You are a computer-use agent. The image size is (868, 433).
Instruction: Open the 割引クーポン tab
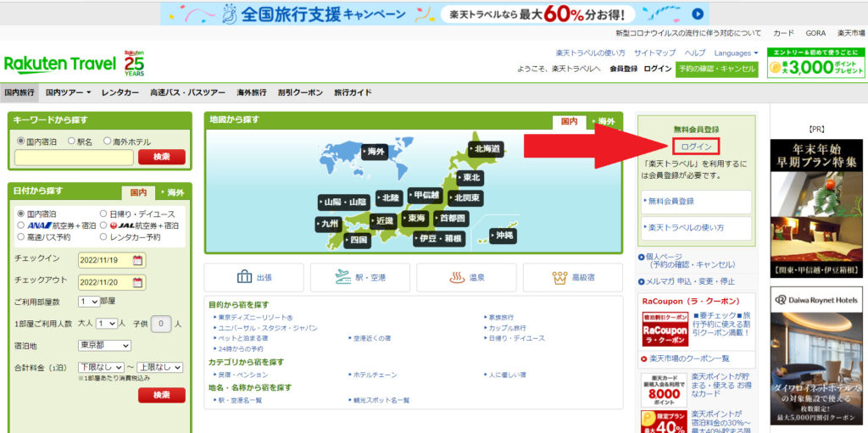pyautogui.click(x=300, y=92)
